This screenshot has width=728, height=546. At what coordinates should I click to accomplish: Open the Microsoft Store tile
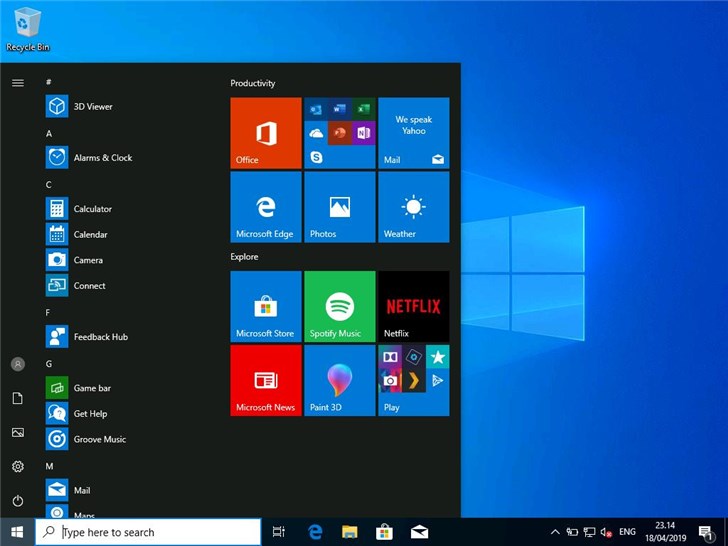pyautogui.click(x=265, y=306)
